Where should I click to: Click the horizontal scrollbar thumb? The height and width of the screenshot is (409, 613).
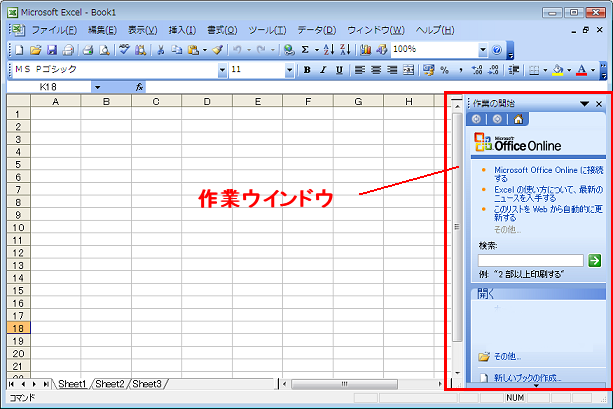pyautogui.click(x=344, y=384)
